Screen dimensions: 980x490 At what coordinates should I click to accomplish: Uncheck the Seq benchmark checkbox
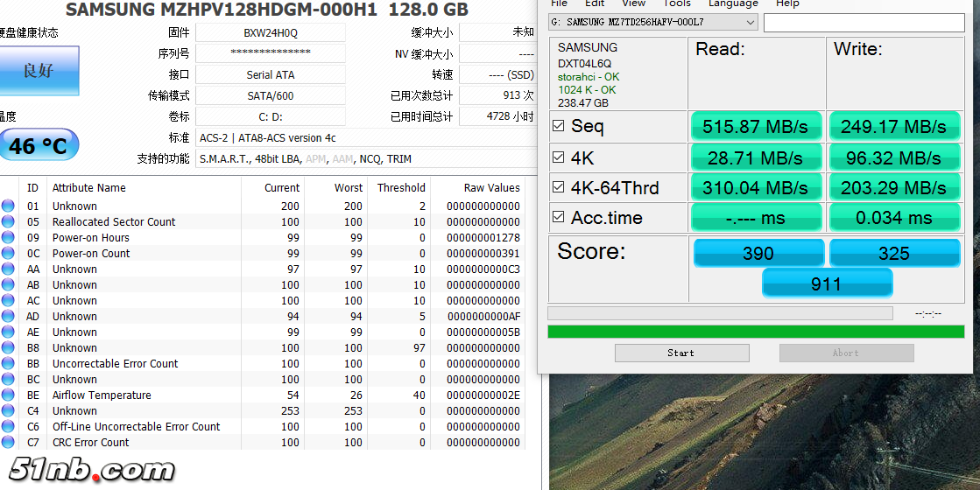(x=559, y=127)
